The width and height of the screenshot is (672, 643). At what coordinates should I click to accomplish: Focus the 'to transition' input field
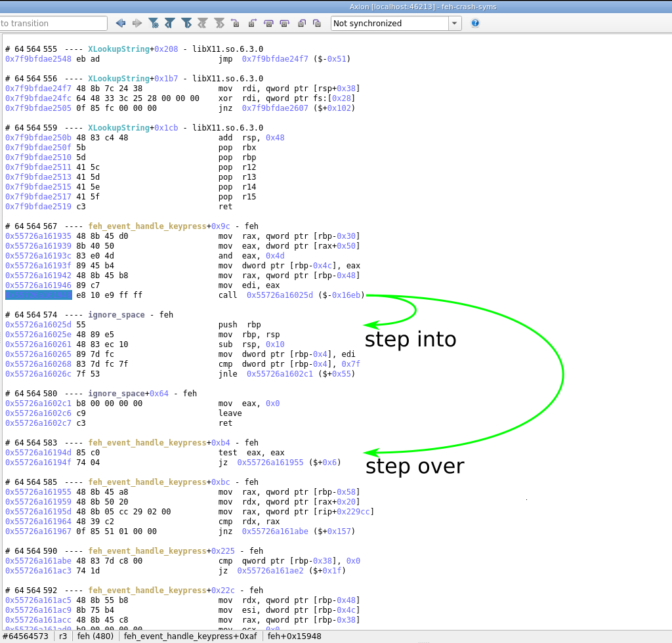[52, 23]
